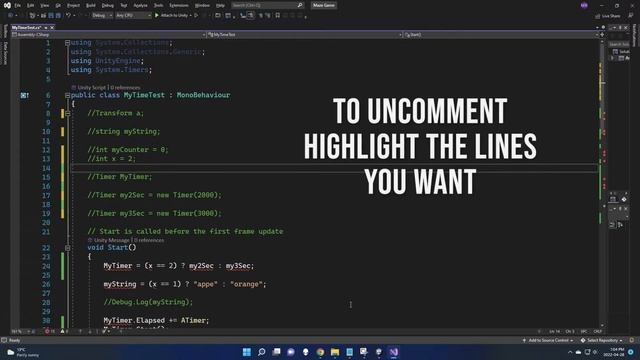The image size is (640, 360).
Task: Click the '//Debug.Log(myString);' line
Action: pyautogui.click(x=148, y=302)
